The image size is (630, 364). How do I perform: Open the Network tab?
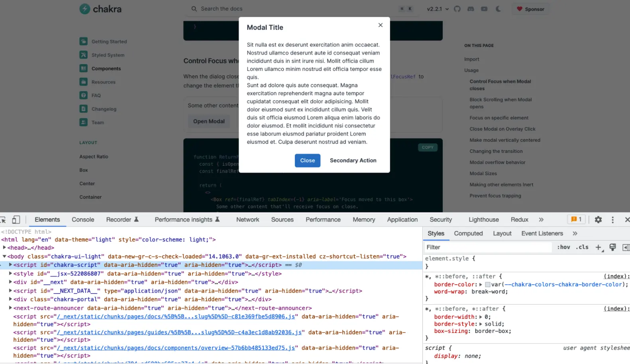pyautogui.click(x=247, y=219)
